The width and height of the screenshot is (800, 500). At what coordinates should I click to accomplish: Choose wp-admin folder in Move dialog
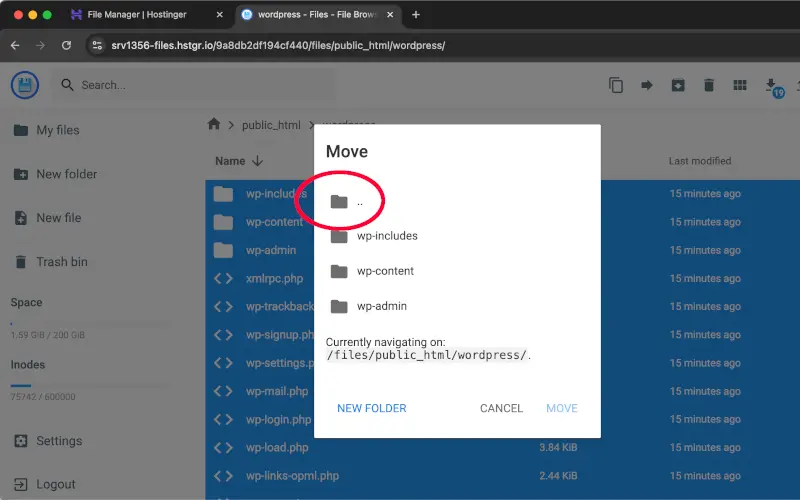coord(368,306)
